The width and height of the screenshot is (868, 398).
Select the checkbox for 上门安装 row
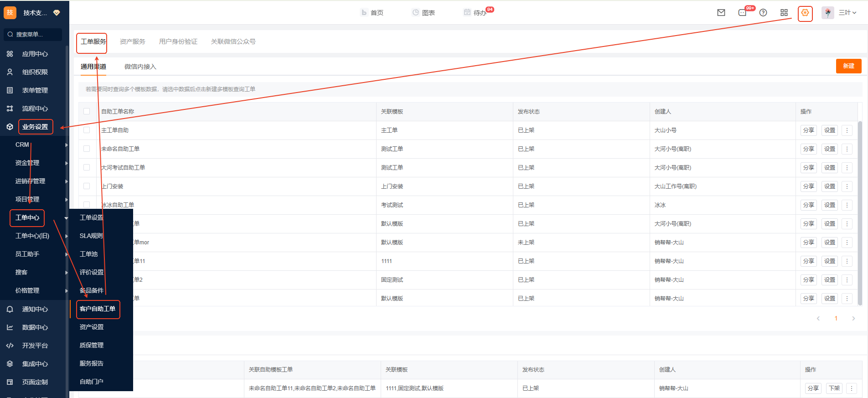(87, 186)
